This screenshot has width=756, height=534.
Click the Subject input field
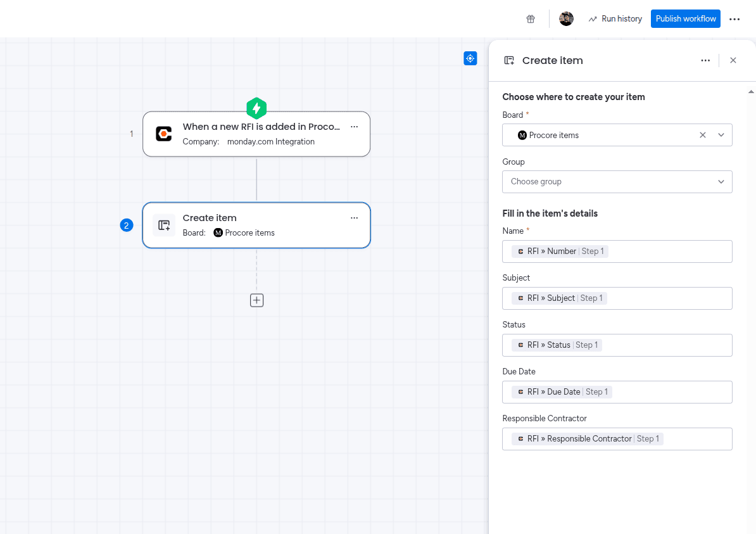click(x=617, y=298)
